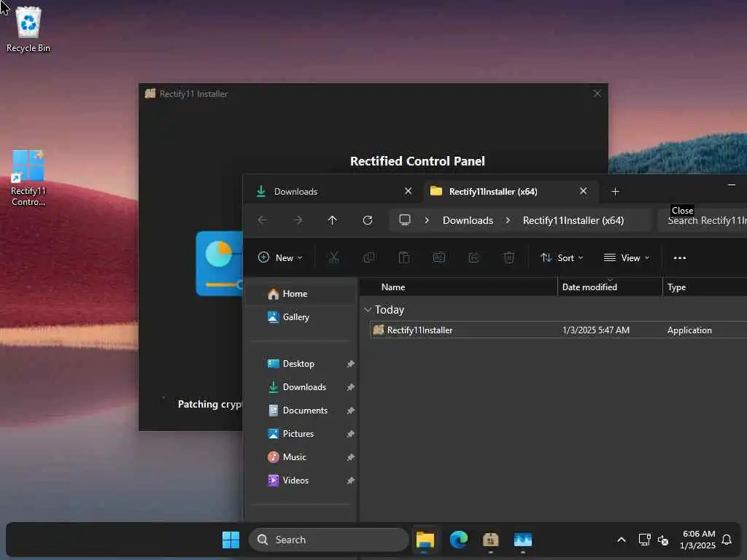Click the Share icon in toolbar
Screen dimensions: 747x560
(473, 257)
